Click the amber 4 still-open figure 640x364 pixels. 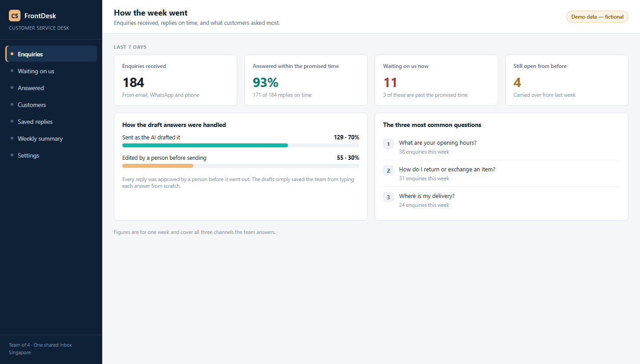(517, 83)
